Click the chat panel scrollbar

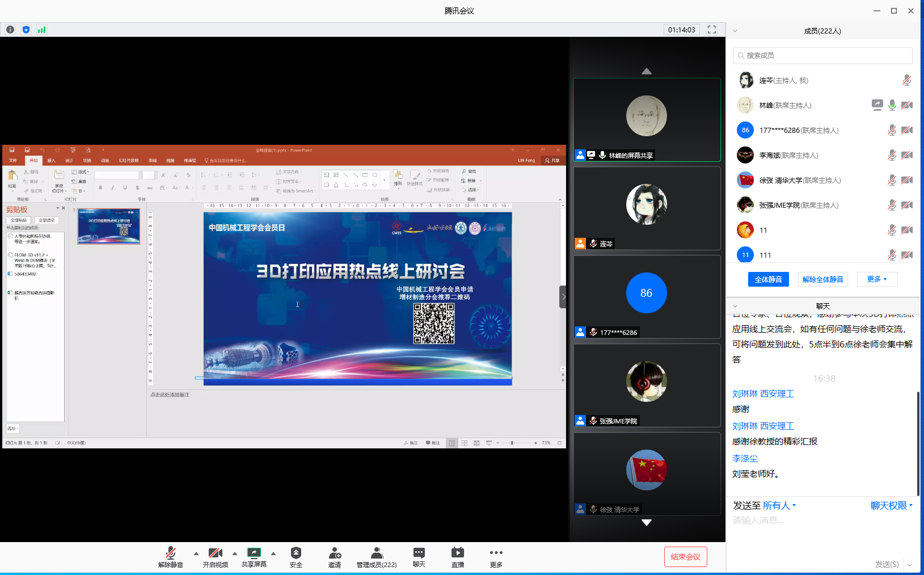[918, 443]
